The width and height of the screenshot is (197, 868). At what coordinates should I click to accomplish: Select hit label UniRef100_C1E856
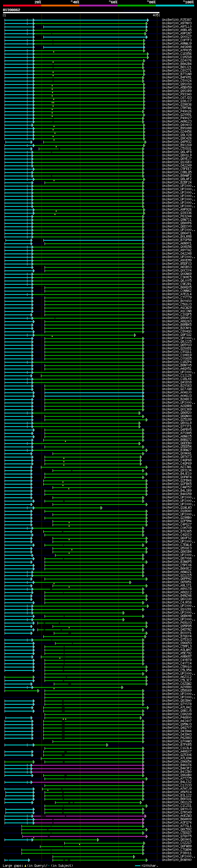click(177, 54)
